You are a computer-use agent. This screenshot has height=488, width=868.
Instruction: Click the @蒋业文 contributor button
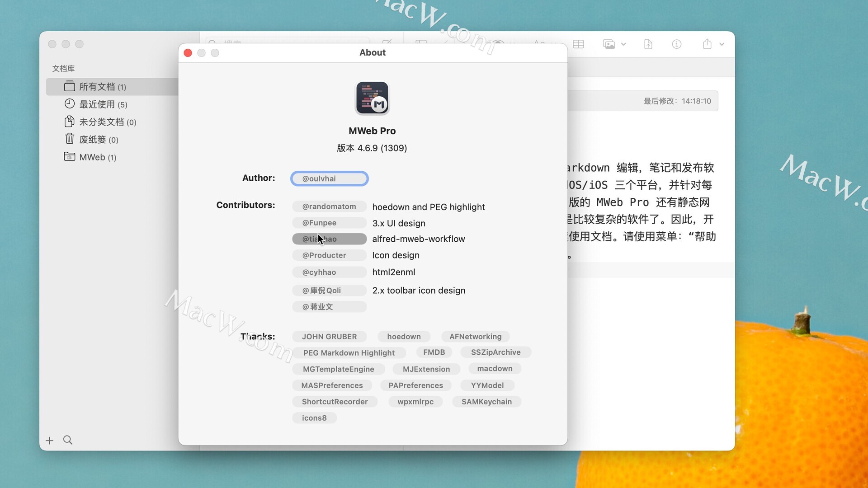330,307
